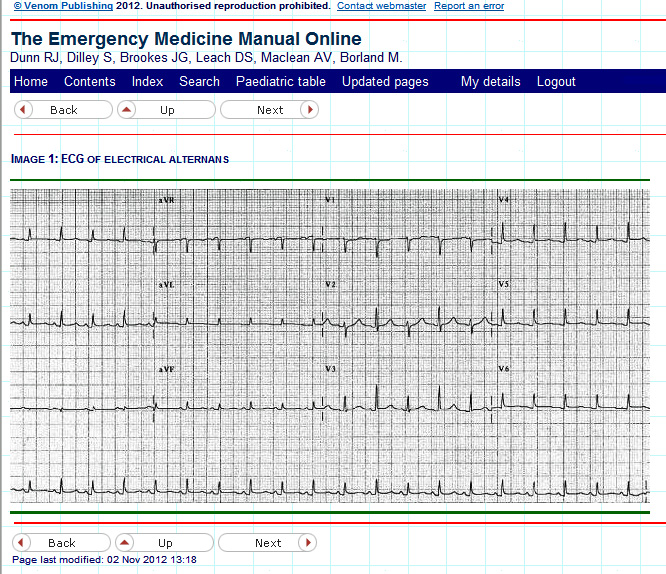Click the bottom Back button

[x=61, y=543]
